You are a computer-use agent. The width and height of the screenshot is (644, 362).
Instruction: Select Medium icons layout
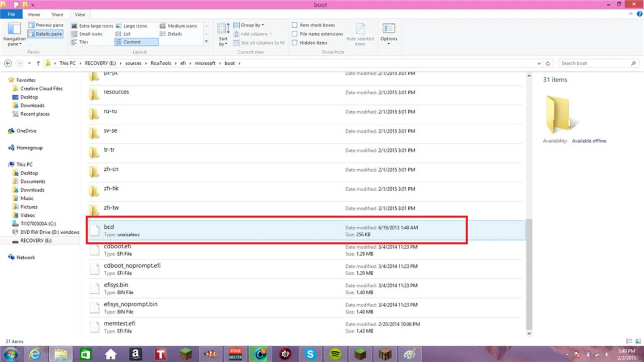click(x=178, y=26)
